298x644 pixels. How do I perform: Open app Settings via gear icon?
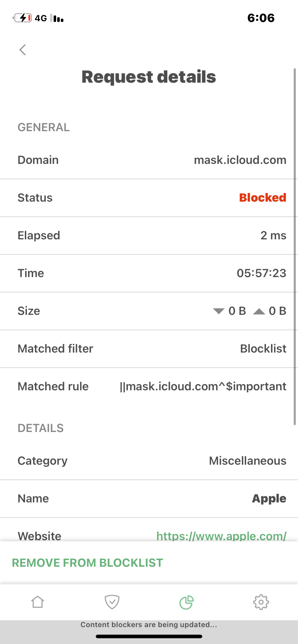[x=261, y=602]
